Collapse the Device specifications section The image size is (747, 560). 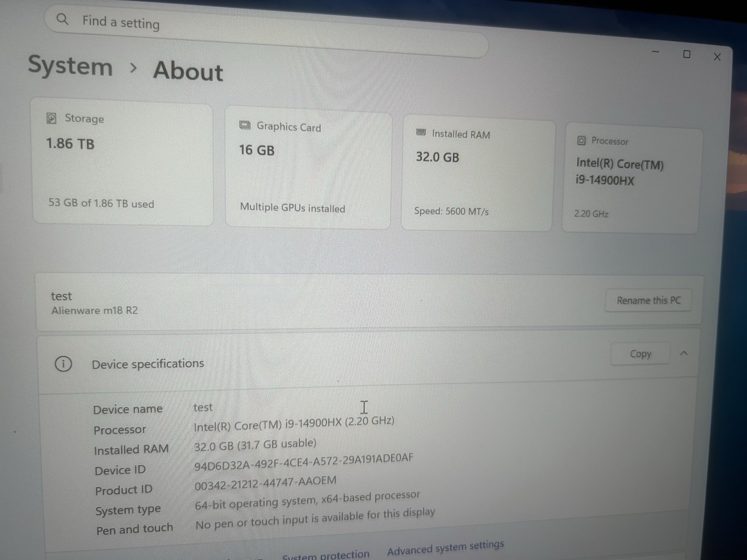click(684, 353)
